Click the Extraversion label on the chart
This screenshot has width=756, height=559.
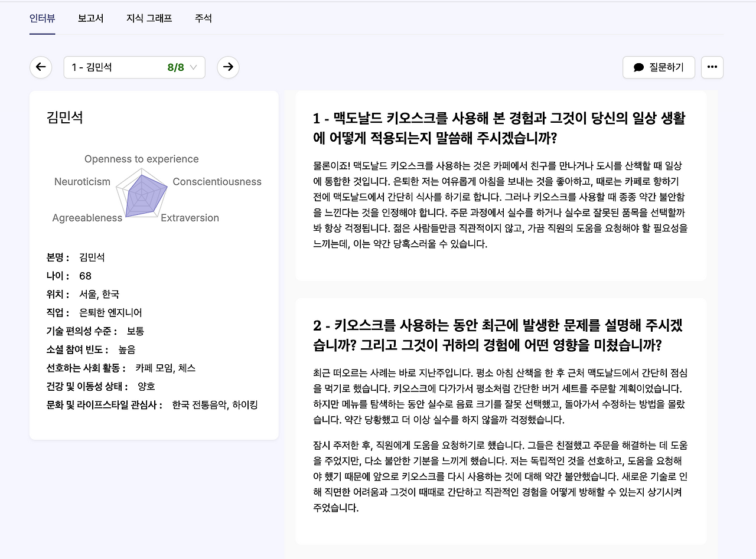tap(190, 218)
